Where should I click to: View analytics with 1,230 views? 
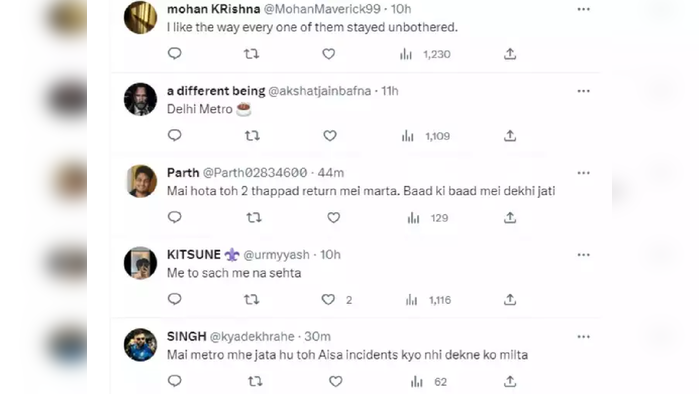point(425,54)
